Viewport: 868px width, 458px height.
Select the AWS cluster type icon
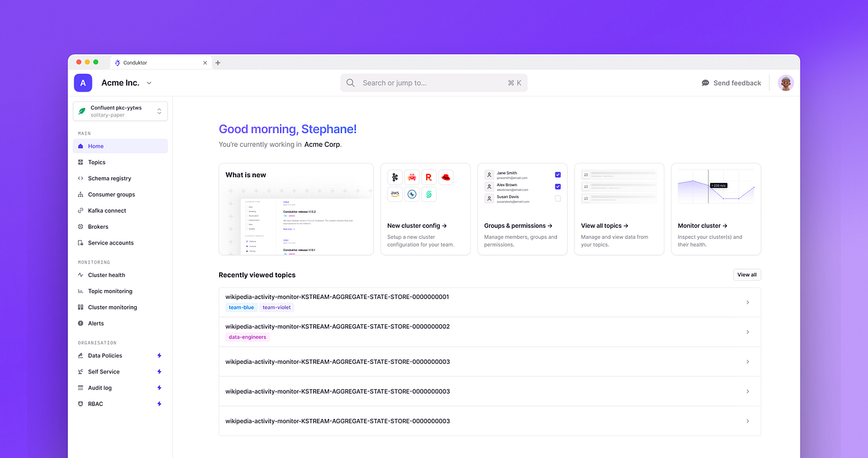click(x=395, y=194)
